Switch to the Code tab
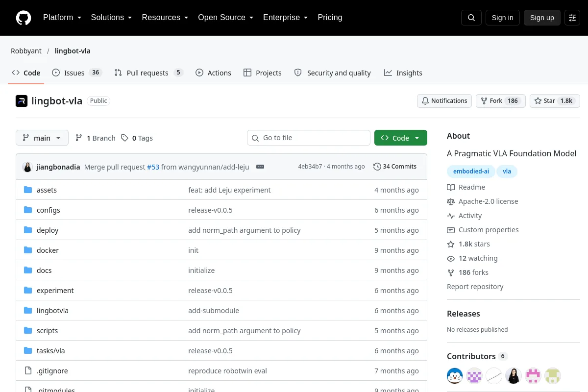The width and height of the screenshot is (588, 392). (x=26, y=73)
